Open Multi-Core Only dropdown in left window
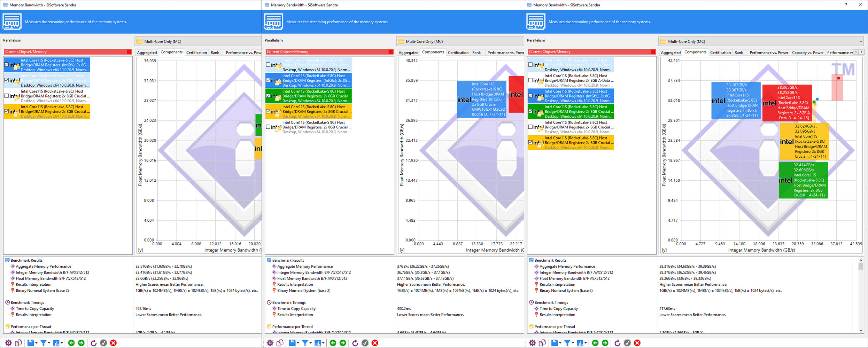Screen dimensions: 868x348 [x=198, y=41]
